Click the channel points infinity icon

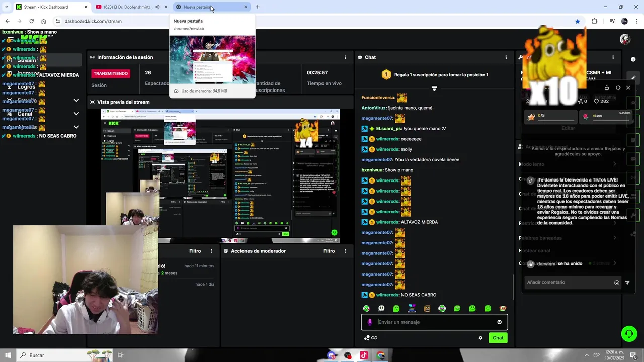click(x=371, y=338)
